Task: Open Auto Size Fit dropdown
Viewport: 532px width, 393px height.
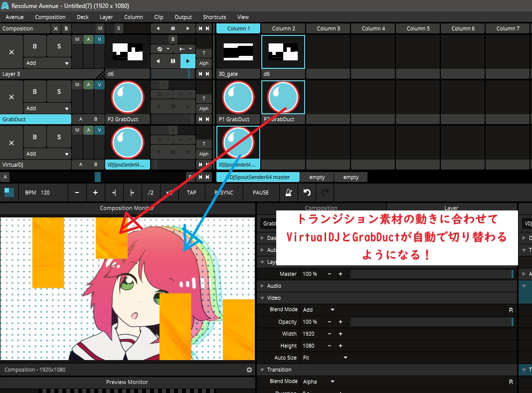Action: tap(325, 358)
